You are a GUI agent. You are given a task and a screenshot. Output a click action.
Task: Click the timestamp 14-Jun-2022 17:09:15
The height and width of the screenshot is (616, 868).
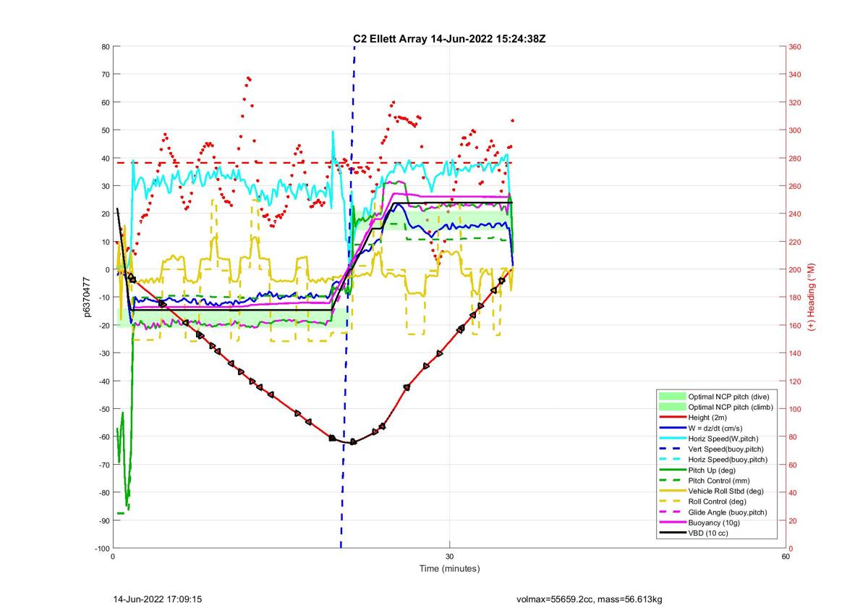click(158, 600)
